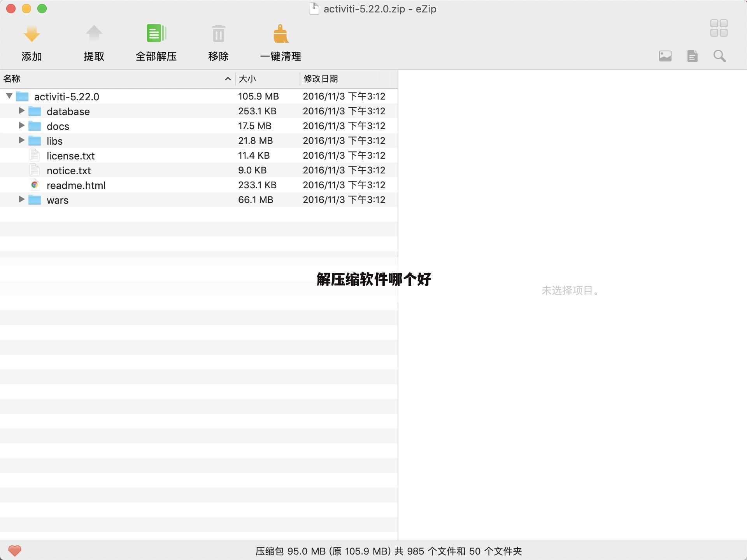Click the 105.9 MB size cell
Image resolution: width=747 pixels, height=560 pixels.
(258, 96)
